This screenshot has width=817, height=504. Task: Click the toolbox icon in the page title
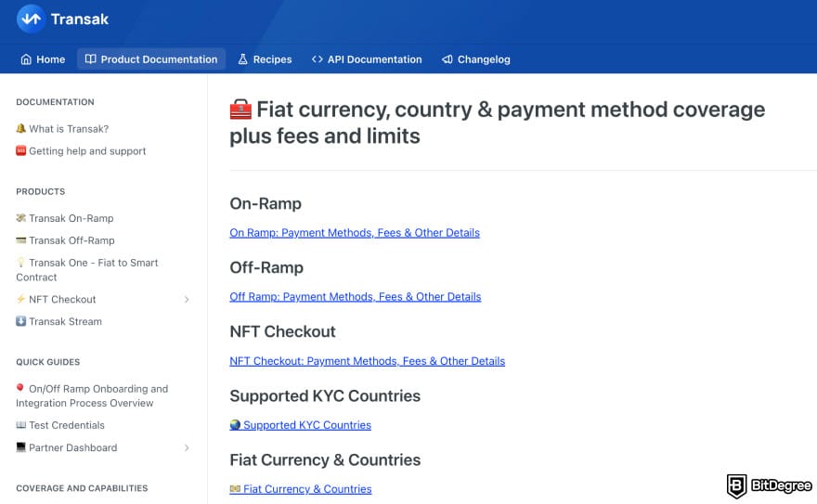coord(240,110)
